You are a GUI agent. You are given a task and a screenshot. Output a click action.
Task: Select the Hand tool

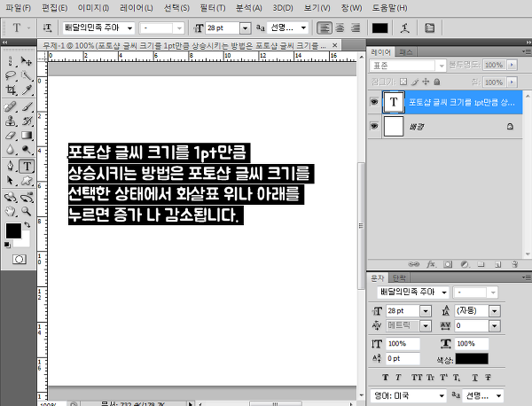(x=11, y=211)
